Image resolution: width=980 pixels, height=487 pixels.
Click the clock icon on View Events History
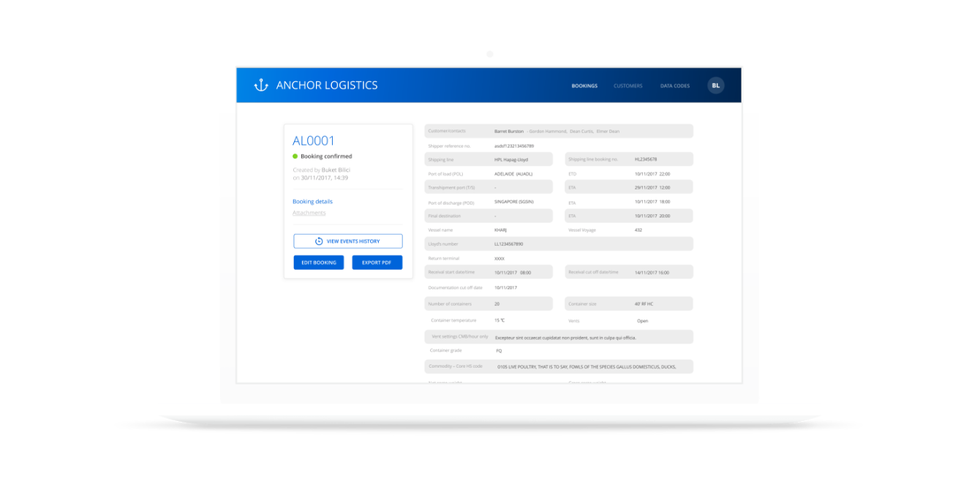(x=317, y=241)
